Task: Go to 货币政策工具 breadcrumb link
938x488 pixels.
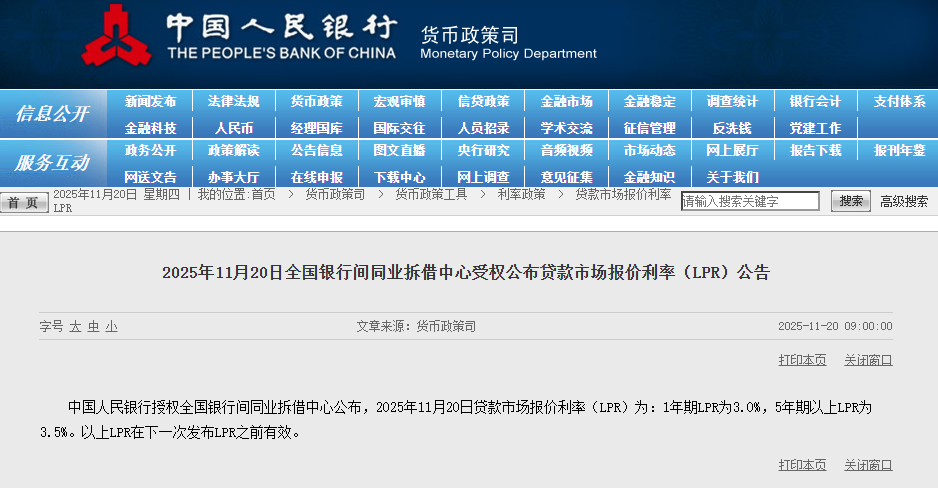Action: tap(431, 194)
